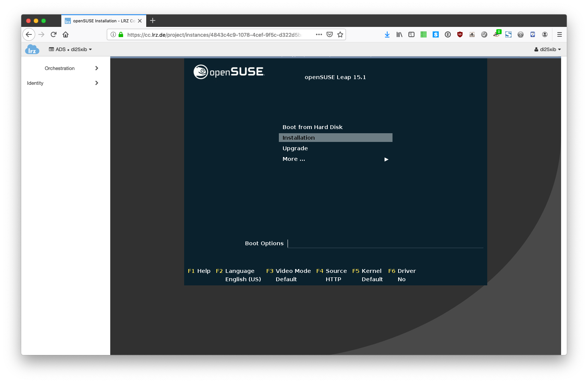Screen dimensions: 588x383
Task: Click the LRZ cloud logo
Action: pyautogui.click(x=32, y=50)
